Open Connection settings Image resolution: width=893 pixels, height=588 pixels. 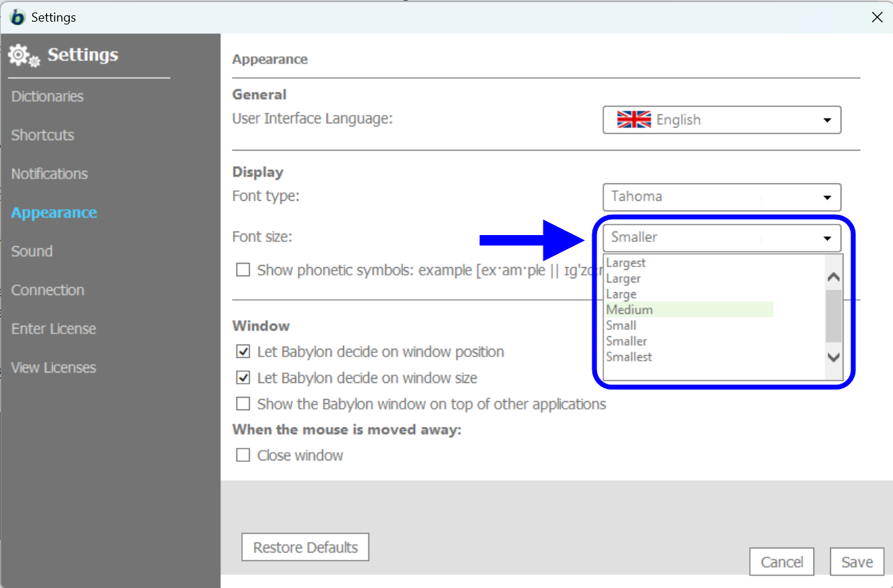pos(47,290)
